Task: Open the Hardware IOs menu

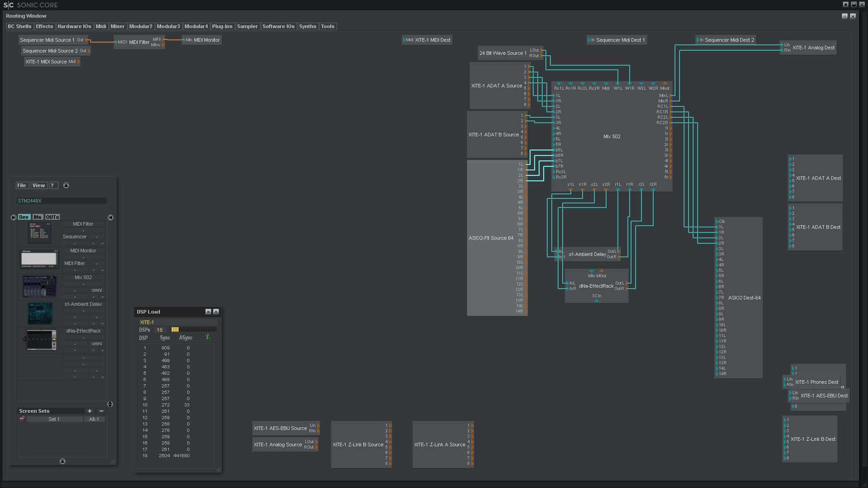Action: coord(74,26)
